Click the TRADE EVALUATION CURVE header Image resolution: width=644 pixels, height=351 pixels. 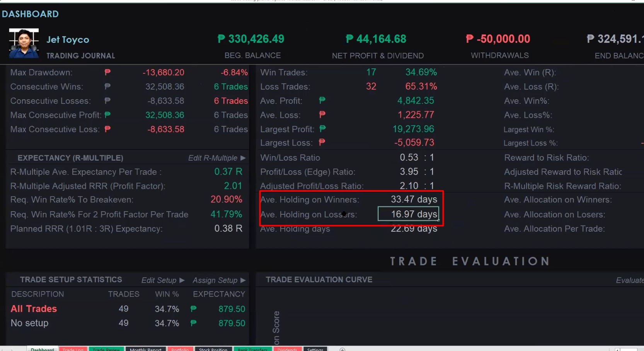tap(319, 280)
